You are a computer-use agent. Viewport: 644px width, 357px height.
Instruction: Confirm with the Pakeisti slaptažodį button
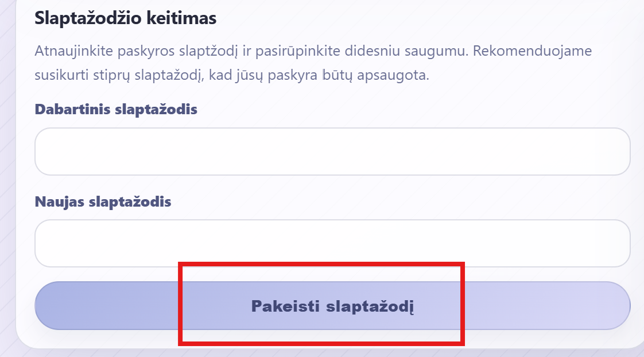coord(332,306)
